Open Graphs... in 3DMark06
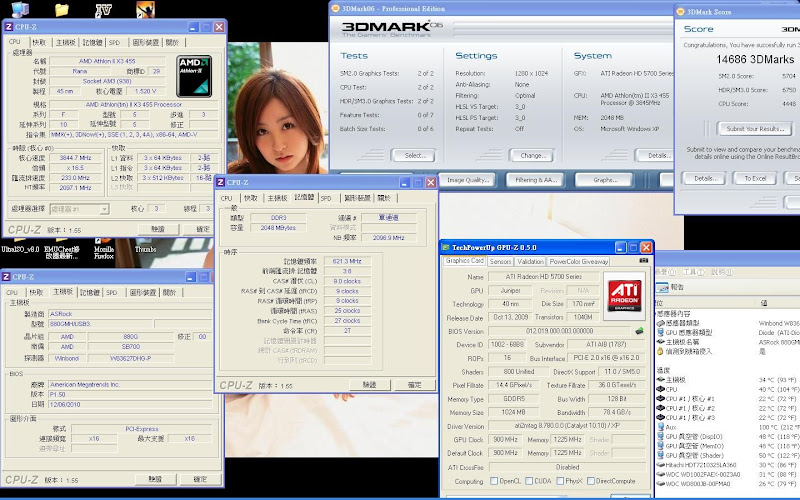Viewport: 800px width, 500px height. [604, 180]
